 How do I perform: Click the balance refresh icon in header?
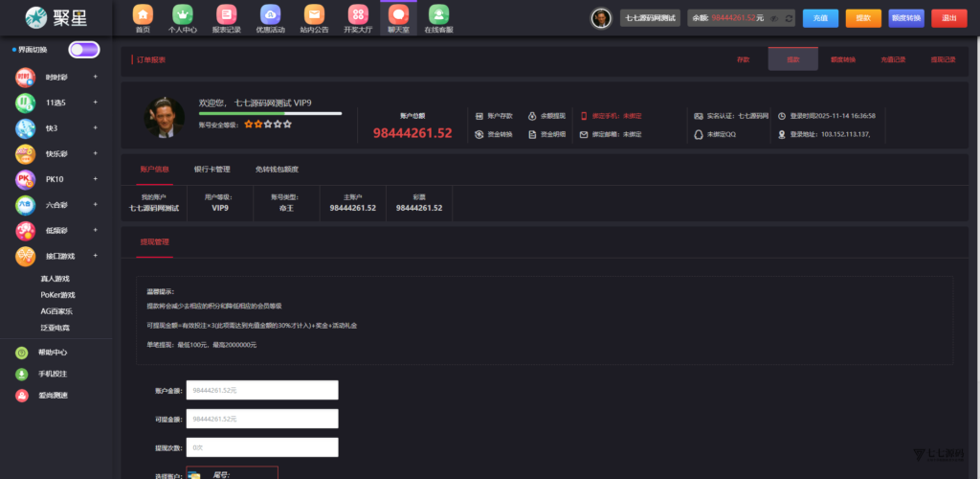point(788,18)
